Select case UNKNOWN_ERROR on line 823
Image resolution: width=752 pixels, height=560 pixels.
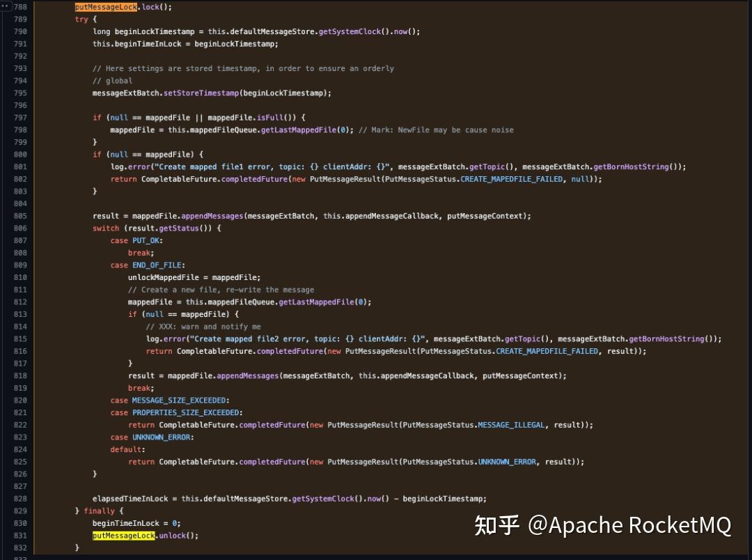[x=153, y=437]
